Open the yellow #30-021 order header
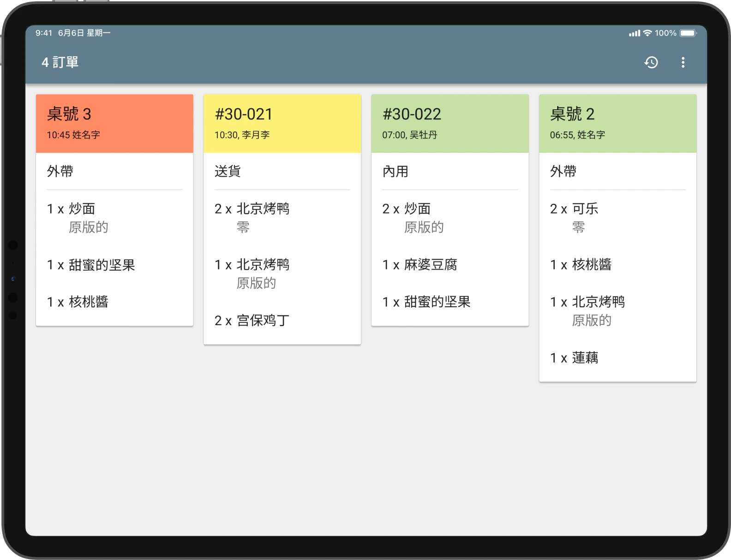Screen dimensions: 731x560 point(282,124)
